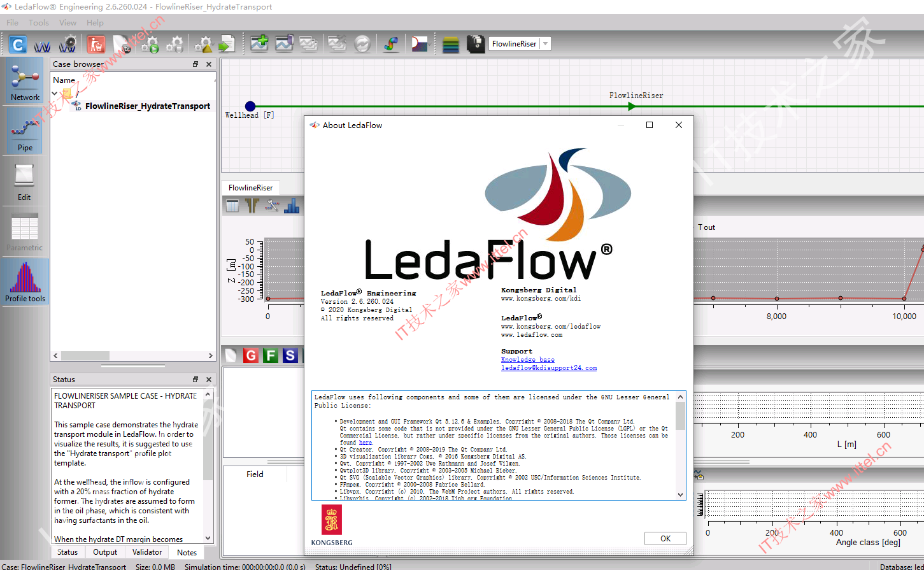The width and height of the screenshot is (924, 570).
Task: Click the blue C case icon in toolbar
Action: tap(18, 45)
